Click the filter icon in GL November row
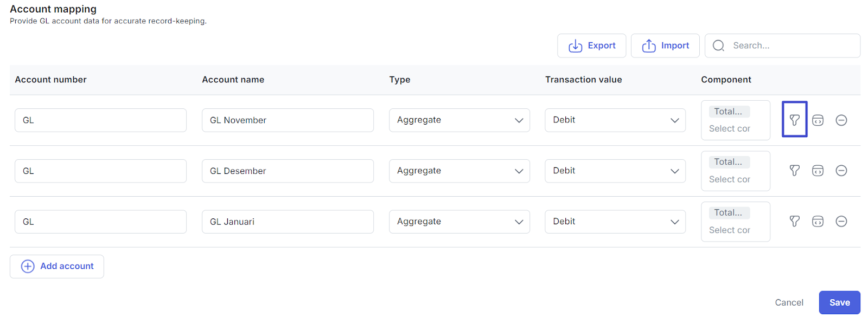 pos(794,120)
